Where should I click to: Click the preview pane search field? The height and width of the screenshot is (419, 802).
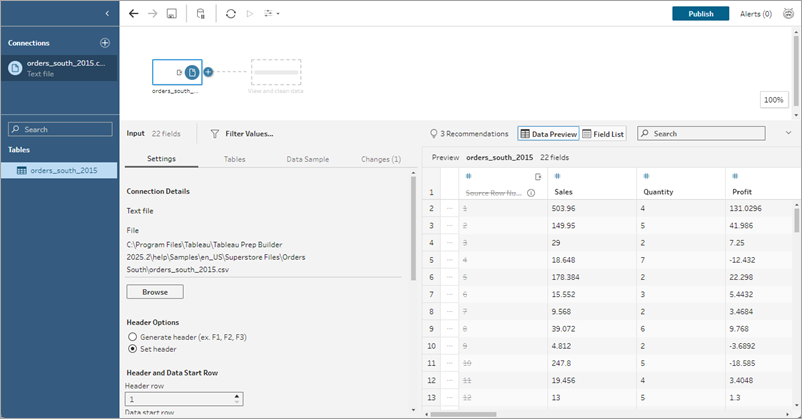point(701,134)
